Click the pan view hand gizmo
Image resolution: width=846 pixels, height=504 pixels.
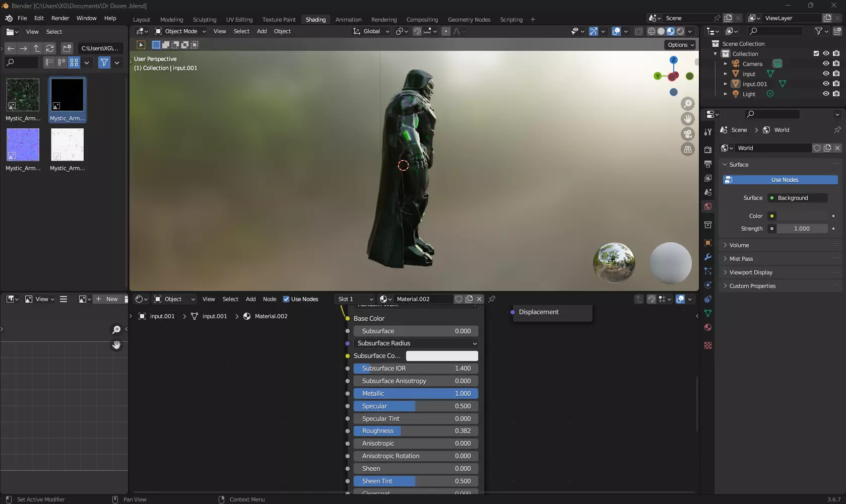coord(688,119)
